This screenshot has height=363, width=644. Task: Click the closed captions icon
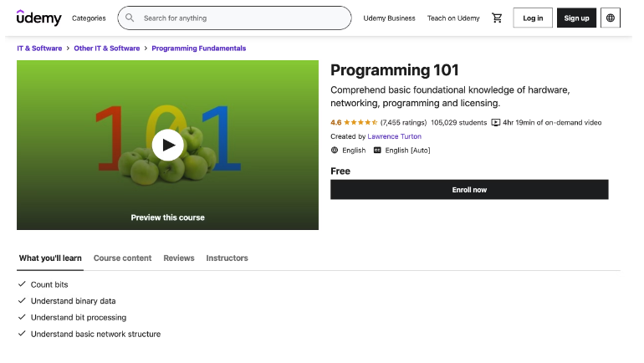tap(377, 151)
